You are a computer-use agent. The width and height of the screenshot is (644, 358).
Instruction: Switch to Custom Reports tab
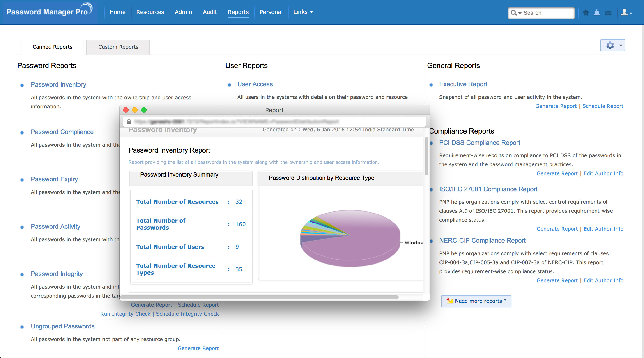pos(118,47)
